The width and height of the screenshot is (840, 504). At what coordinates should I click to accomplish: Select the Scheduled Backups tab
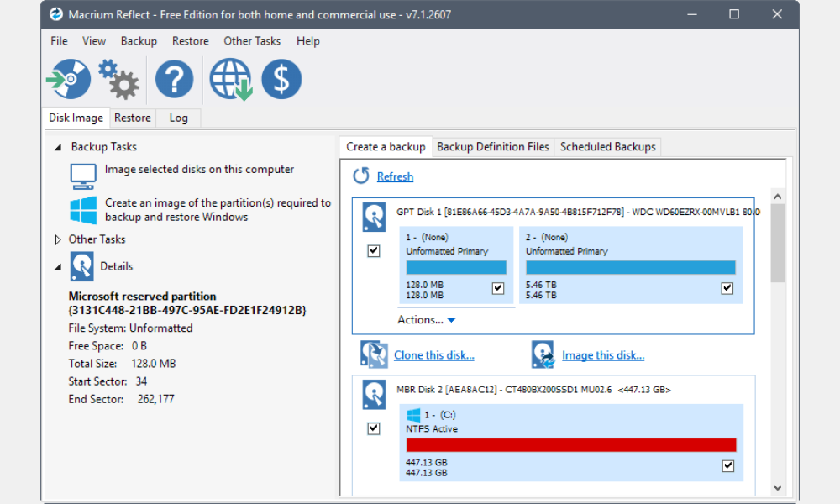[x=607, y=147]
